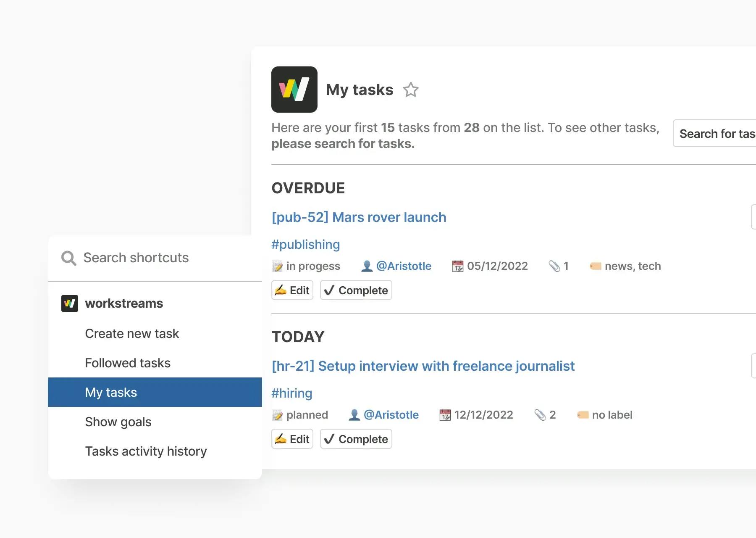
Task: Select Create new task shortcut
Action: (132, 334)
